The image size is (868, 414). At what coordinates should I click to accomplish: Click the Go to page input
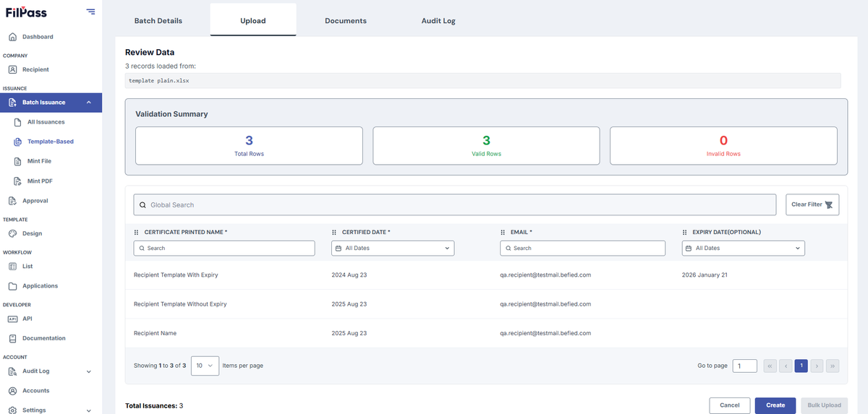pos(745,366)
